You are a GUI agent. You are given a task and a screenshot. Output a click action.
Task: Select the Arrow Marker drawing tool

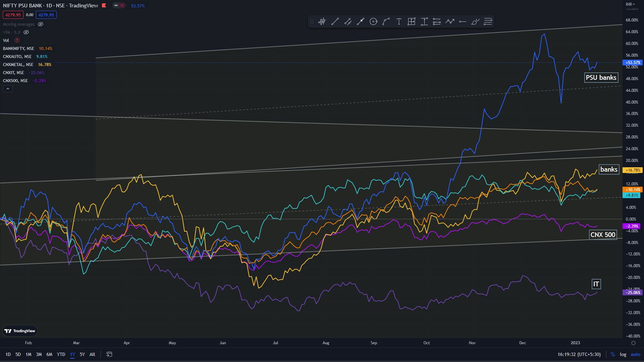(x=360, y=21)
